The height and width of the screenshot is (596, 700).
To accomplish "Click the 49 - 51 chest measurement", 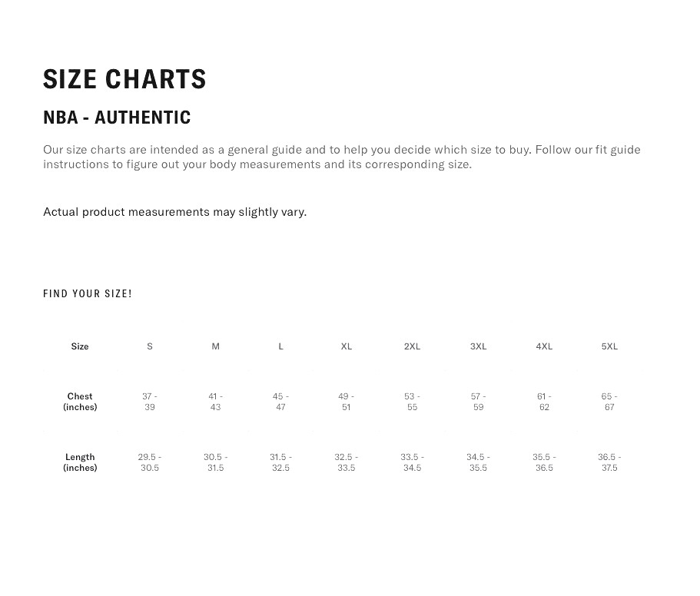I will [x=347, y=402].
